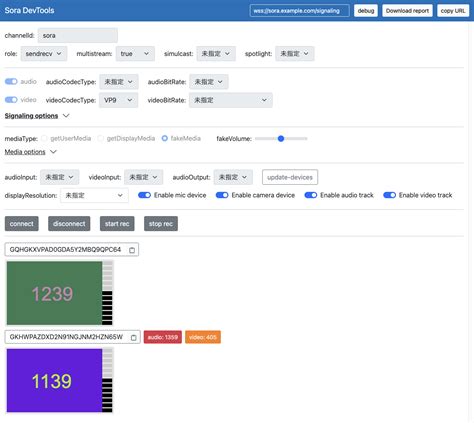The width and height of the screenshot is (474, 423).
Task: Click the debug button
Action: 366,11
